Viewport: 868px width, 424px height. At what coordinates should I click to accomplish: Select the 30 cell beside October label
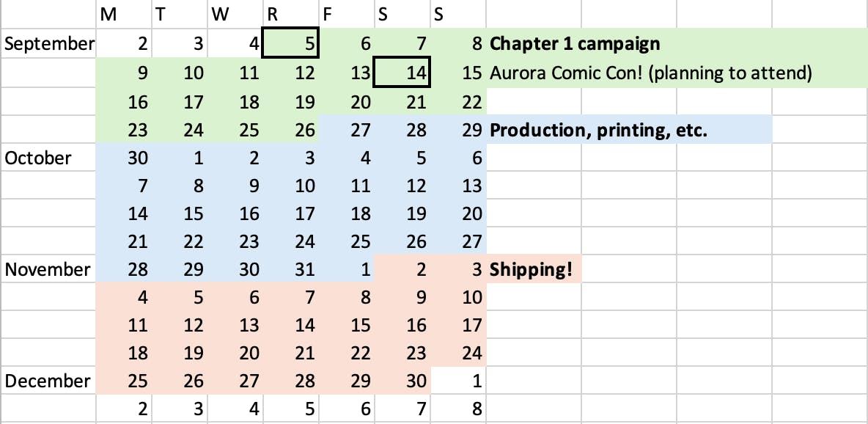pyautogui.click(x=124, y=158)
